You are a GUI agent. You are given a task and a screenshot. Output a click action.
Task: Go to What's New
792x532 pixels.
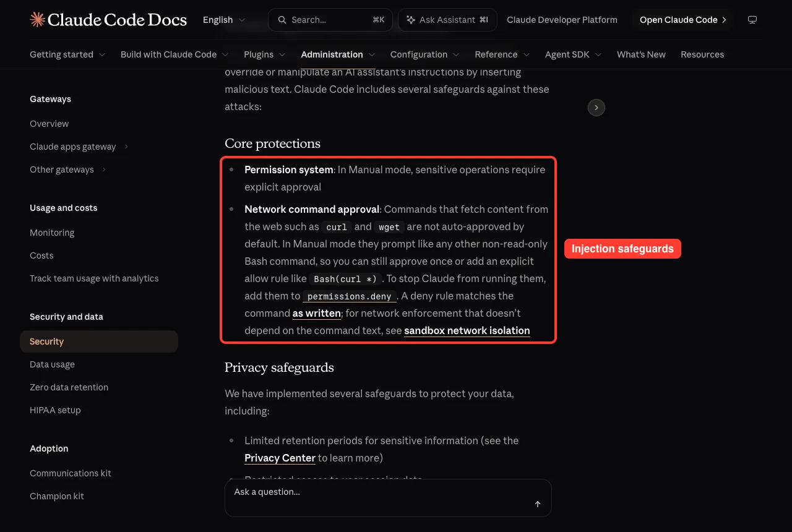tap(641, 54)
